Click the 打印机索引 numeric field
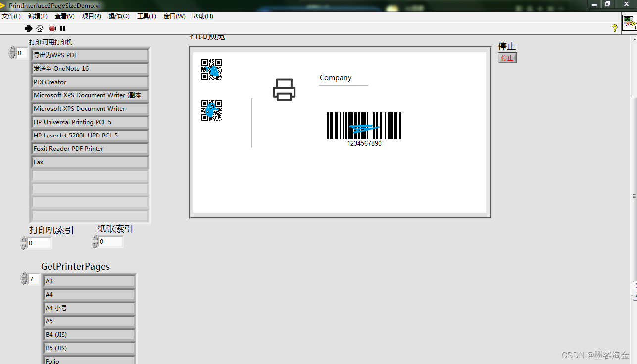 (40, 243)
